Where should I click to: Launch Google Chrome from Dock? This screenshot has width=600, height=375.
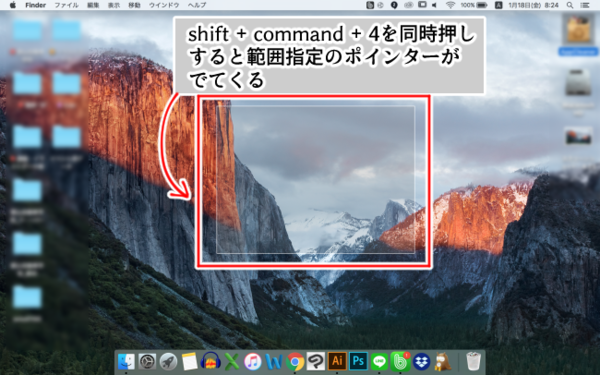pyautogui.click(x=295, y=361)
